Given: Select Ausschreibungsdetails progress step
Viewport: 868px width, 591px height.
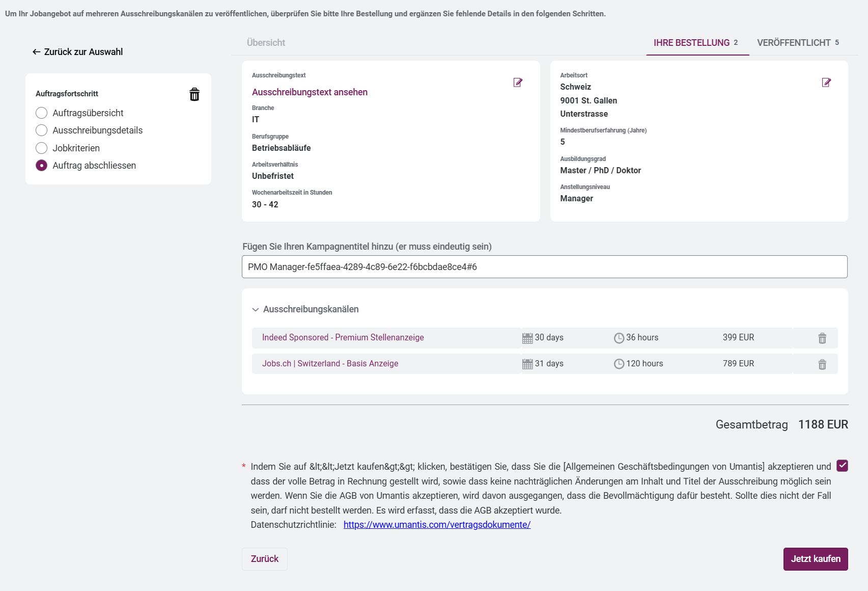Looking at the screenshot, I should click(42, 130).
